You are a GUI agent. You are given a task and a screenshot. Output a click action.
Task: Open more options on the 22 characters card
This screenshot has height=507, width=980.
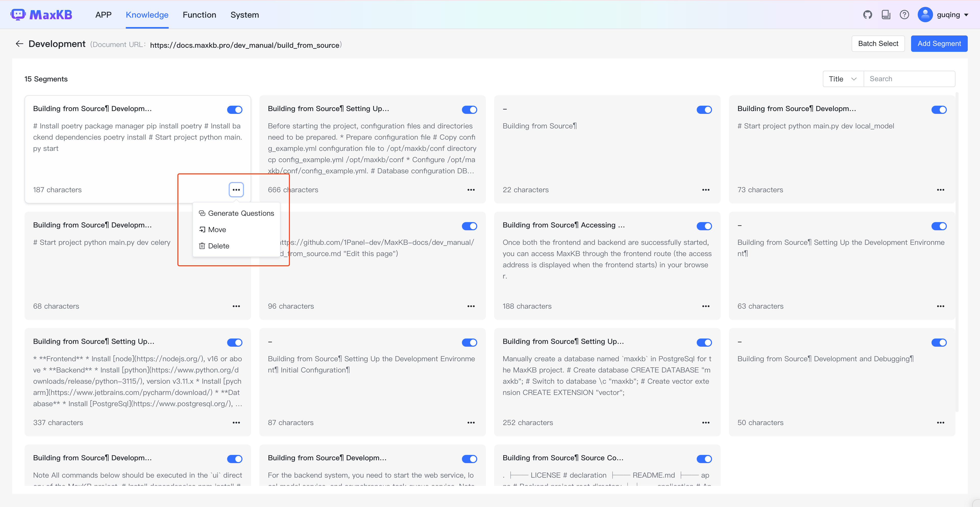[x=706, y=190]
